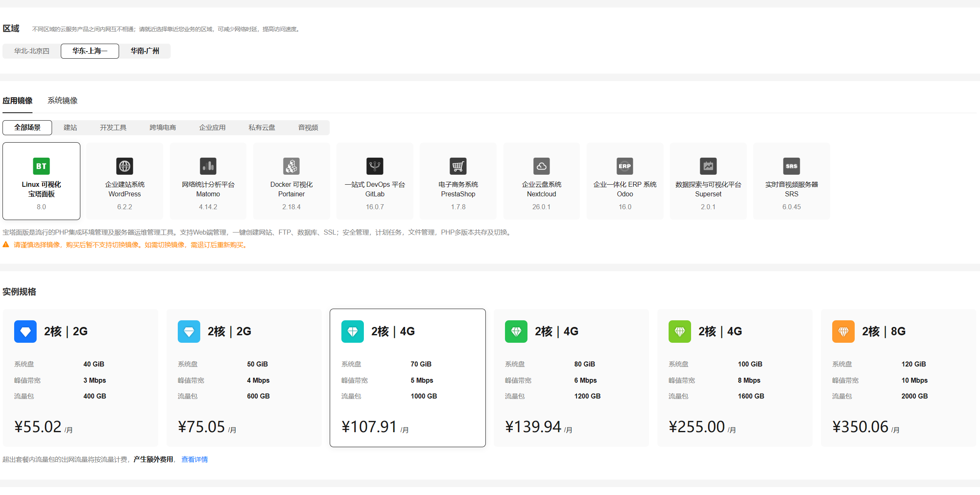Open the 查看详情 traffic details link

click(194, 459)
